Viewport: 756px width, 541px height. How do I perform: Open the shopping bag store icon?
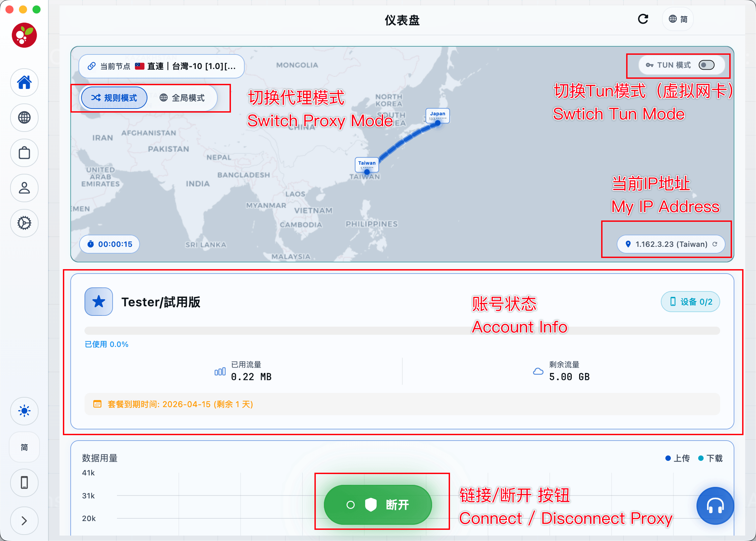[24, 153]
